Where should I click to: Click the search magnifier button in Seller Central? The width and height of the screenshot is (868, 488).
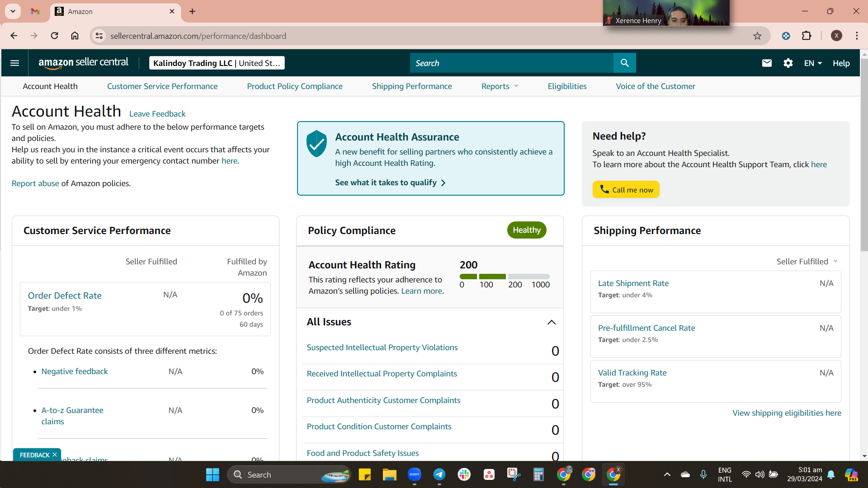tap(624, 63)
